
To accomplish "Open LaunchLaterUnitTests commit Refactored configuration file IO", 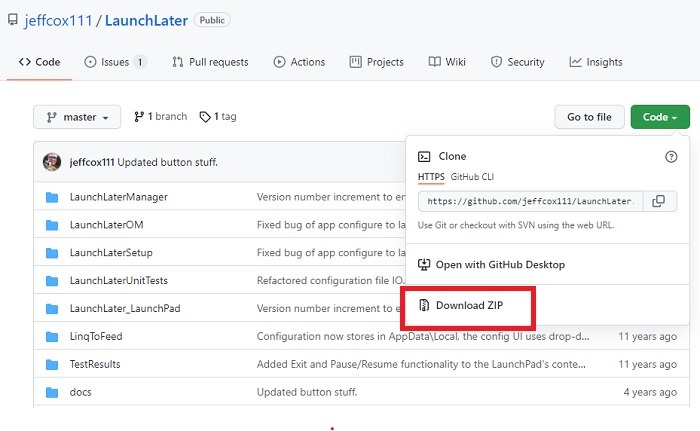I will [330, 280].
